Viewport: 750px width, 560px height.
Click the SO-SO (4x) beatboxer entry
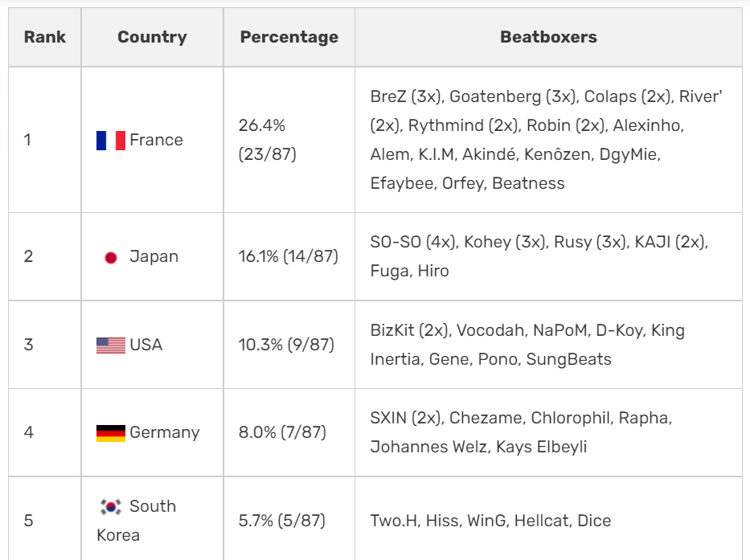coord(412,242)
